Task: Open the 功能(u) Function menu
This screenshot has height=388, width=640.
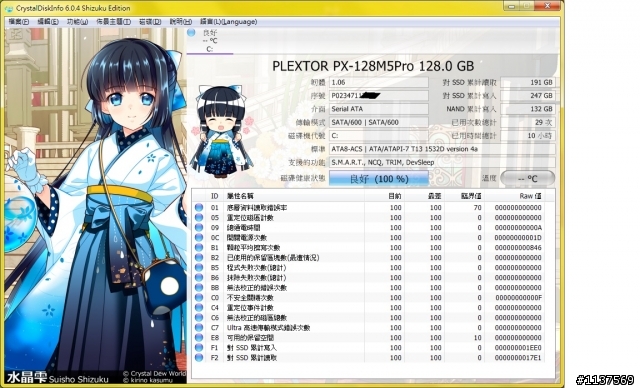Action: 77,22
